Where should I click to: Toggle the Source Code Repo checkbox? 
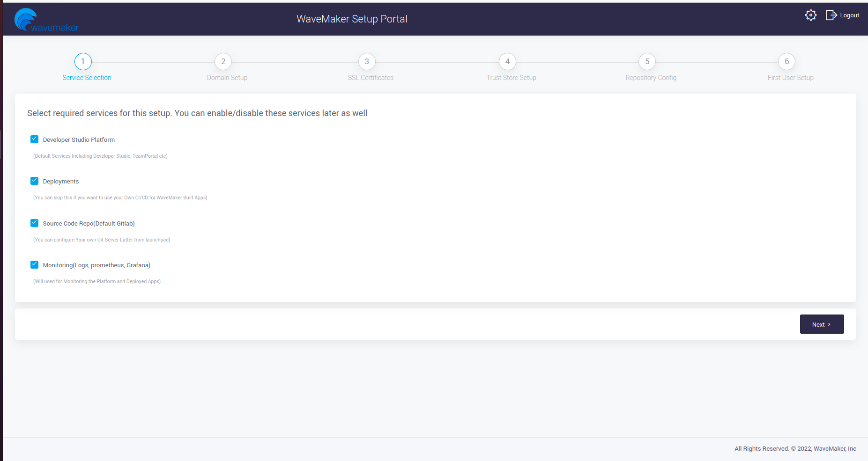tap(34, 223)
